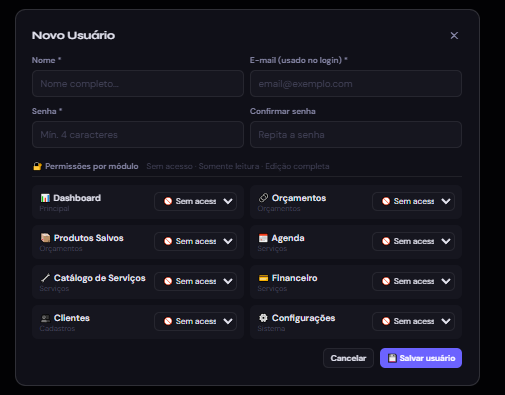Click the Cancelar button

[348, 358]
